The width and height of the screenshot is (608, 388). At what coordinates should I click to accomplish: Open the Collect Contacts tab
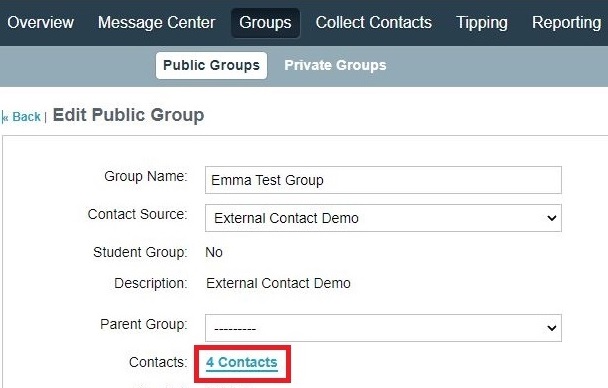(x=373, y=22)
